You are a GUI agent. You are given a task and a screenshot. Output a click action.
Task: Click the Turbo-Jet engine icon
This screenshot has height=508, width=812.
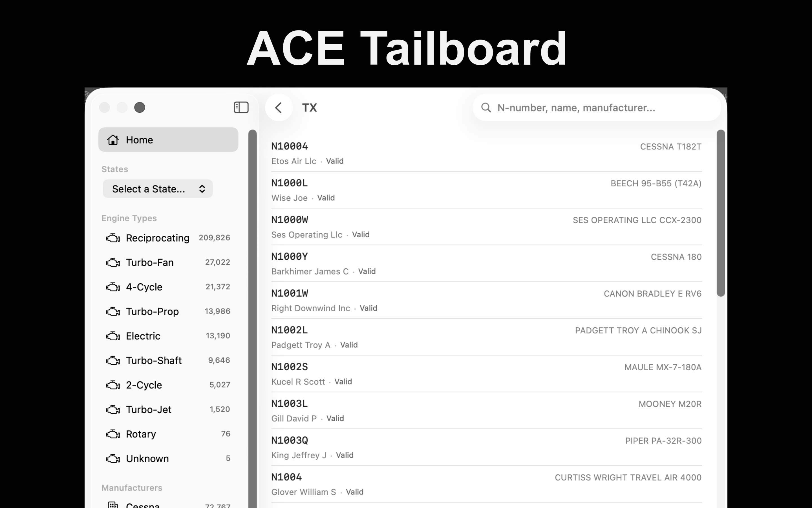(113, 410)
